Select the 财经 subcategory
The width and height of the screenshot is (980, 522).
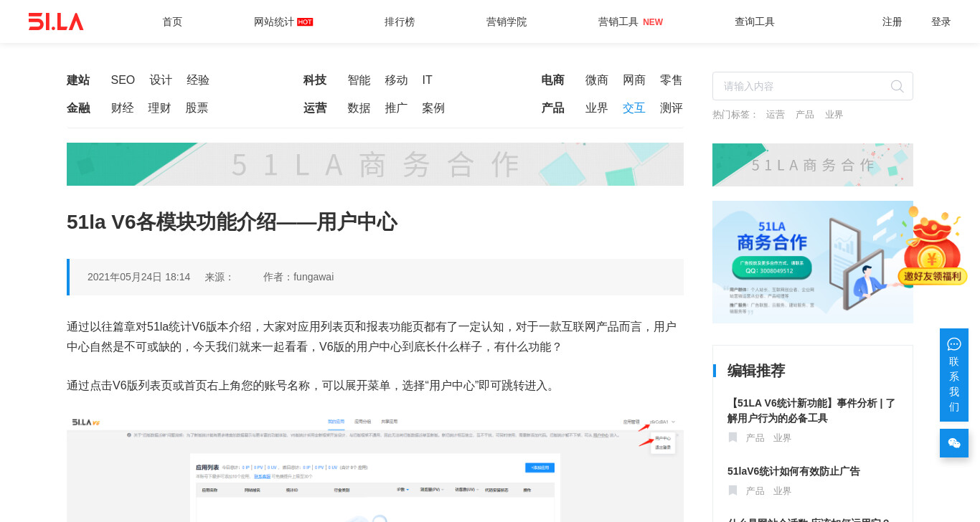click(x=122, y=108)
